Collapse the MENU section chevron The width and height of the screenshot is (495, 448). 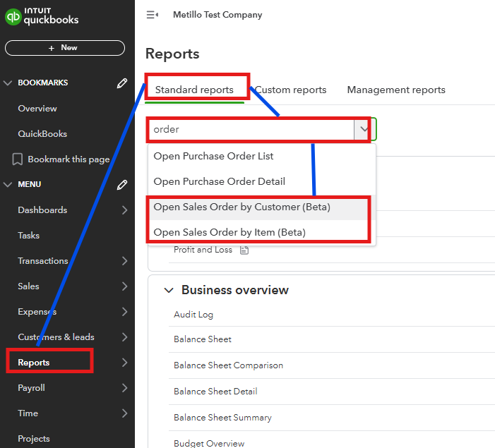(8, 185)
